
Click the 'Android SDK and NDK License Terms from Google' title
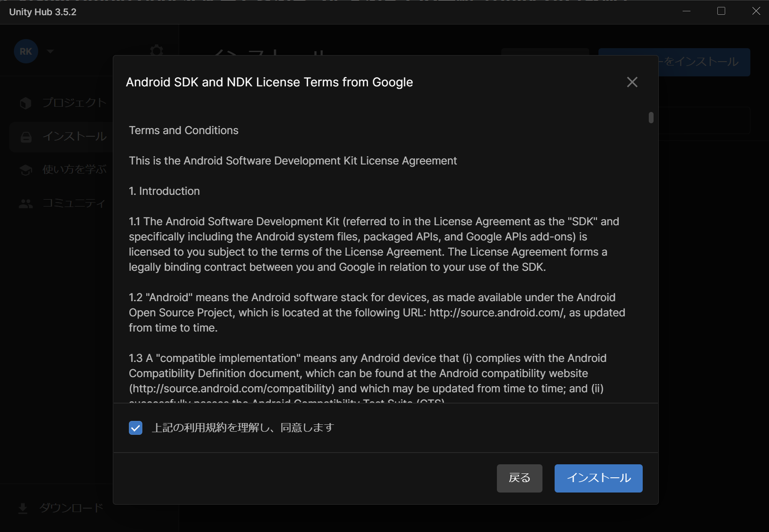tap(269, 82)
